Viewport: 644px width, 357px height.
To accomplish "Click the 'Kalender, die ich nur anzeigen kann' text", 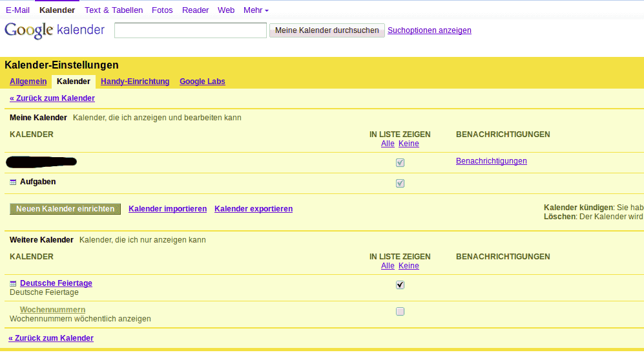I will coord(143,240).
